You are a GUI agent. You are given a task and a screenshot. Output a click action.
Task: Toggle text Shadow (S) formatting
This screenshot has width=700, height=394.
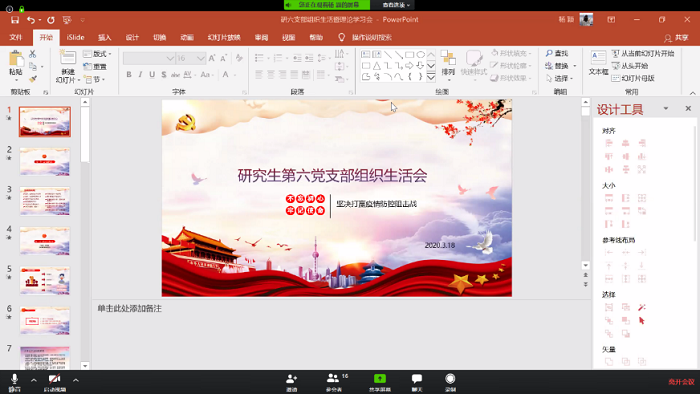164,75
